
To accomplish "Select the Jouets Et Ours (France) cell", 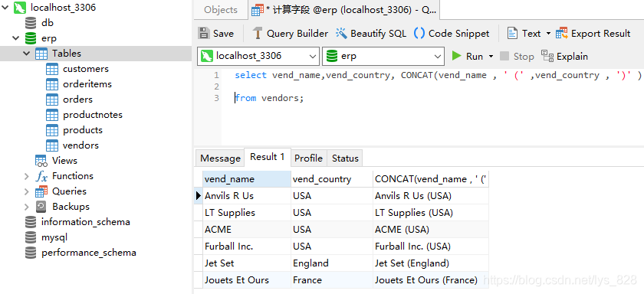I will [x=431, y=280].
